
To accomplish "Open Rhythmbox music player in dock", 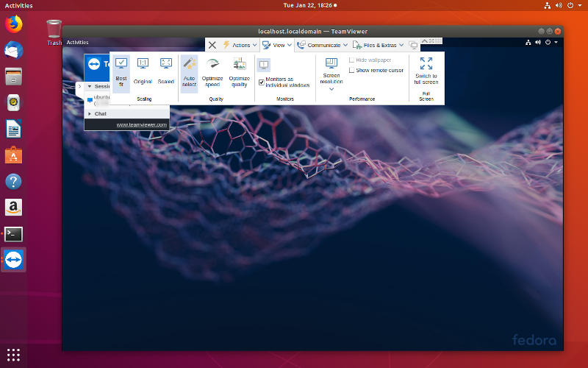I will point(13,102).
